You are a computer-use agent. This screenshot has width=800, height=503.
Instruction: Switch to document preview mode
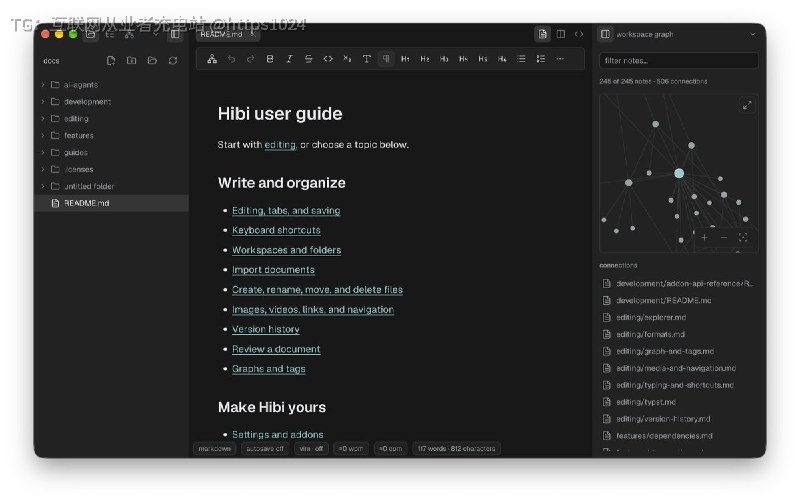(x=542, y=34)
